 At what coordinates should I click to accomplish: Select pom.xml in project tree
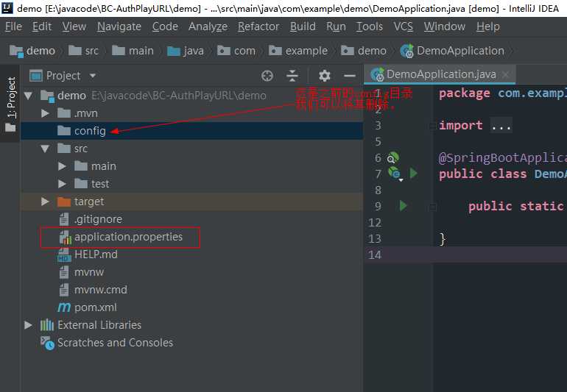tap(96, 307)
